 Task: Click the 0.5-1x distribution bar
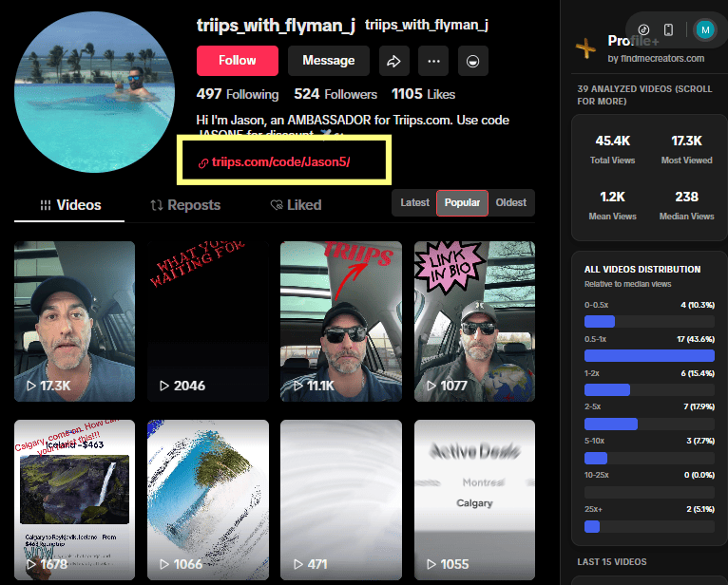click(648, 355)
